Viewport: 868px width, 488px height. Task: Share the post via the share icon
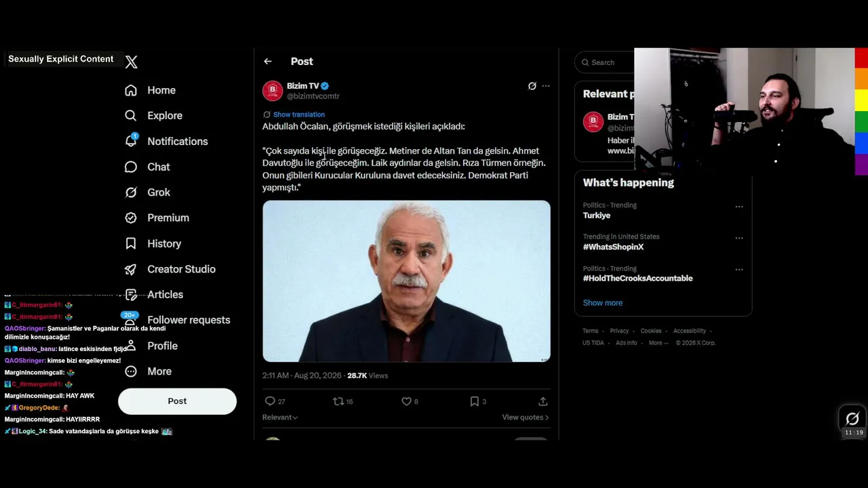[543, 401]
